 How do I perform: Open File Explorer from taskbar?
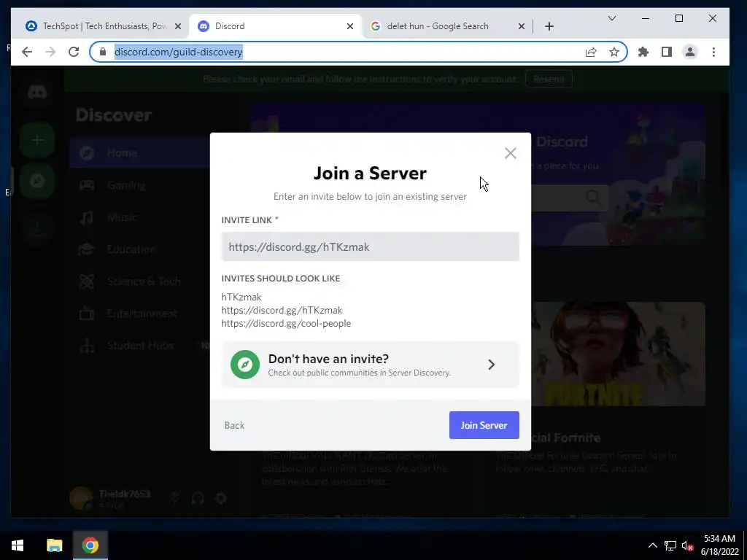click(x=54, y=545)
